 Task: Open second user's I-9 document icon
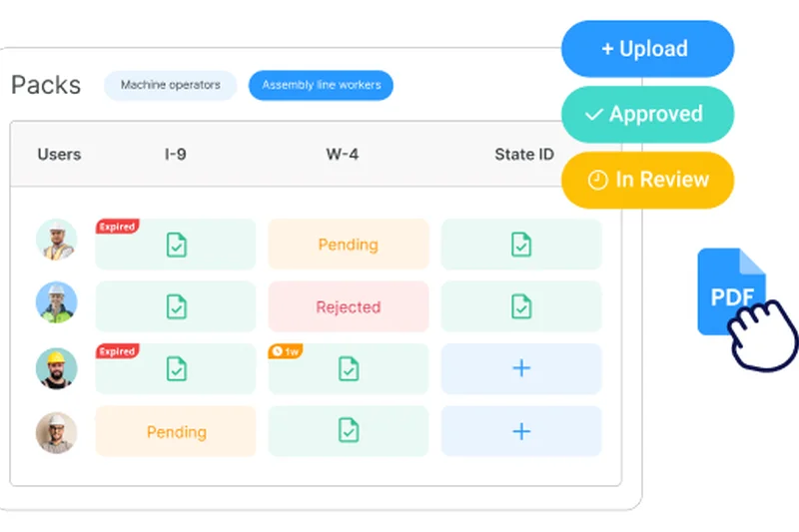click(x=176, y=306)
